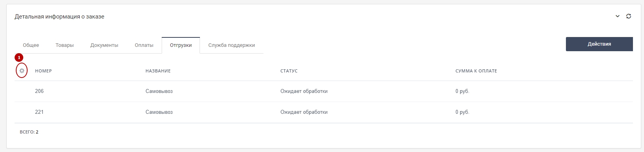
Task: Select Самовывоз name in shipment 206 row
Action: 159,91
